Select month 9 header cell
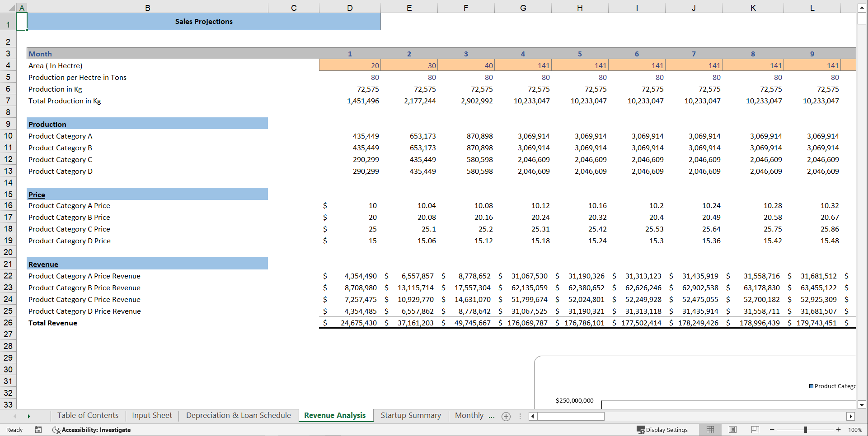This screenshot has height=436, width=868. click(812, 54)
